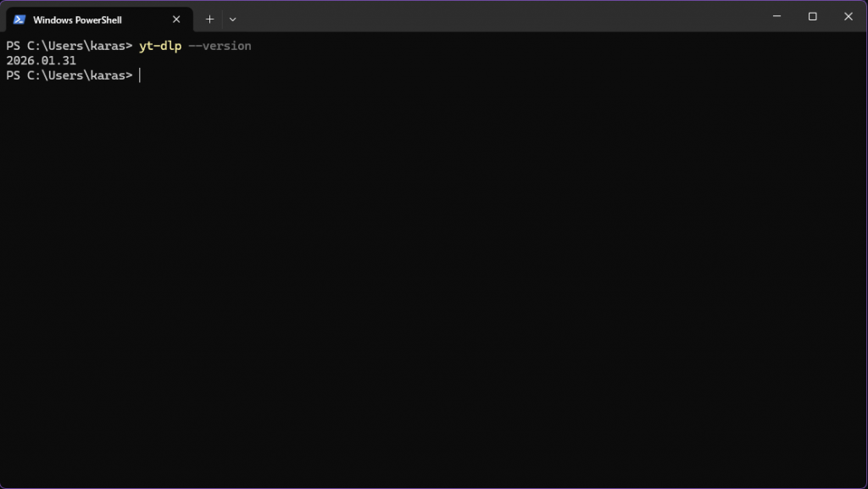This screenshot has width=868, height=489.
Task: Click the 2026.01.31 version output
Action: [x=41, y=61]
